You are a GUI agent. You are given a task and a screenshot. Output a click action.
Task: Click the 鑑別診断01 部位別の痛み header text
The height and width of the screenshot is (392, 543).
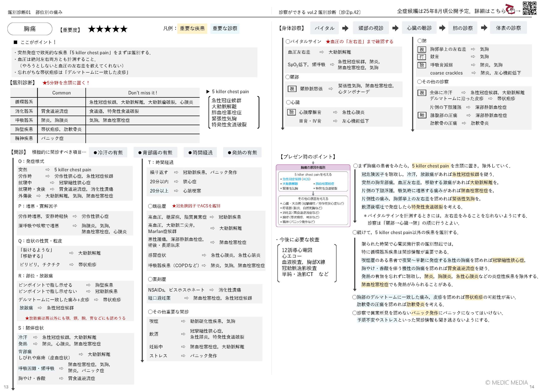pyautogui.click(x=35, y=12)
